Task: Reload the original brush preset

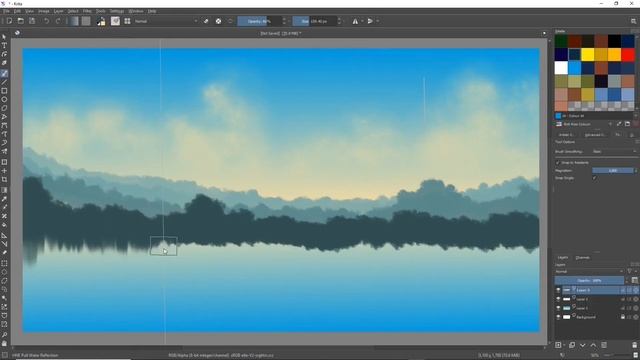Action: 230,21
